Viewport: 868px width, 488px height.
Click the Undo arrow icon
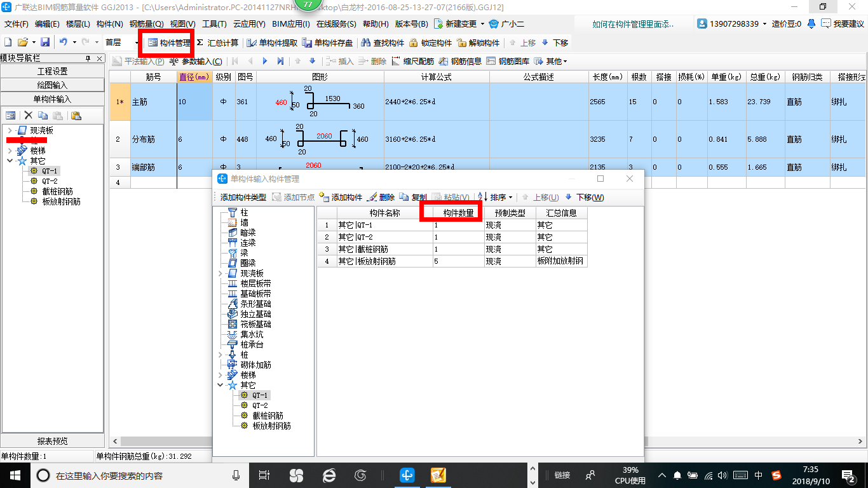(63, 43)
